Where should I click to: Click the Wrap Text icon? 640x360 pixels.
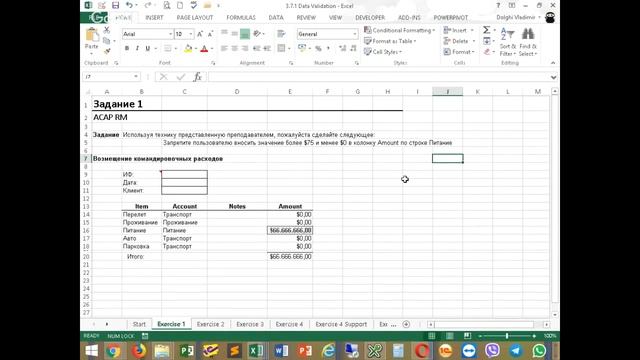(281, 34)
